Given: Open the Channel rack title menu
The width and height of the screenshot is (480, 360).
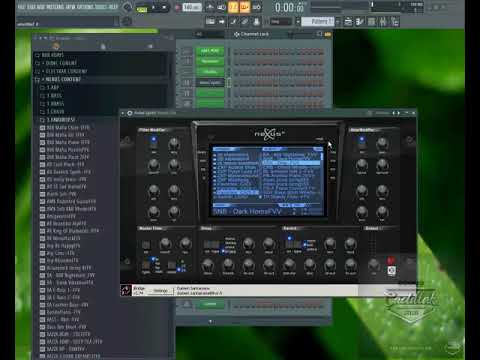Looking at the screenshot, I should pyautogui.click(x=252, y=34).
